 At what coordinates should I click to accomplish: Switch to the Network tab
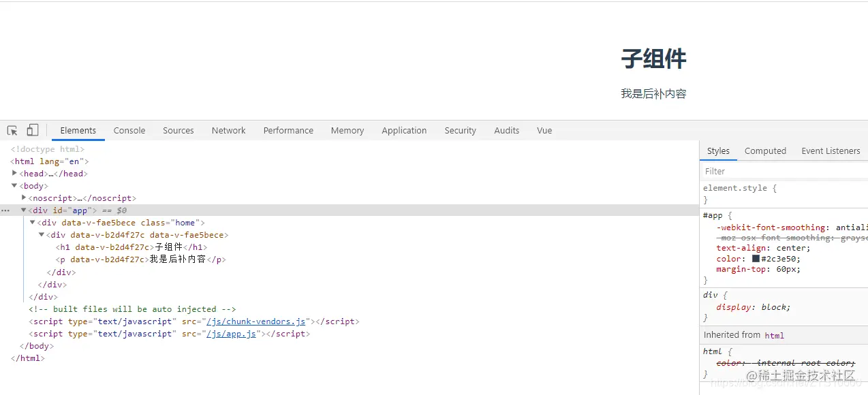coord(228,131)
